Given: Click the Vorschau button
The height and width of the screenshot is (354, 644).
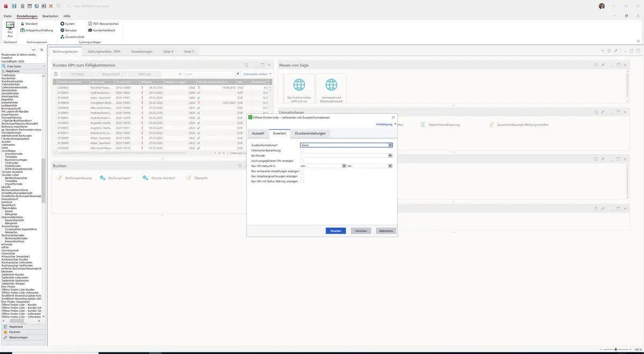Looking at the screenshot, I should pyautogui.click(x=361, y=231).
